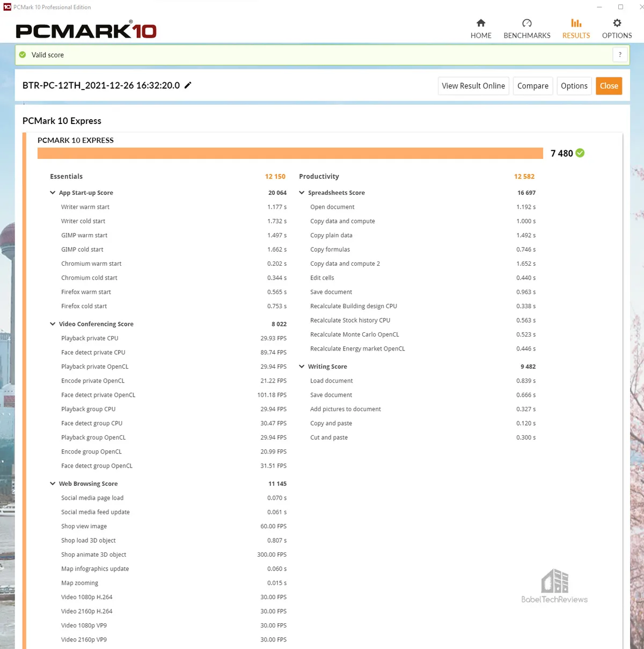This screenshot has height=649, width=644.
Task: Click the PCMark 10 logo
Action: tap(86, 30)
